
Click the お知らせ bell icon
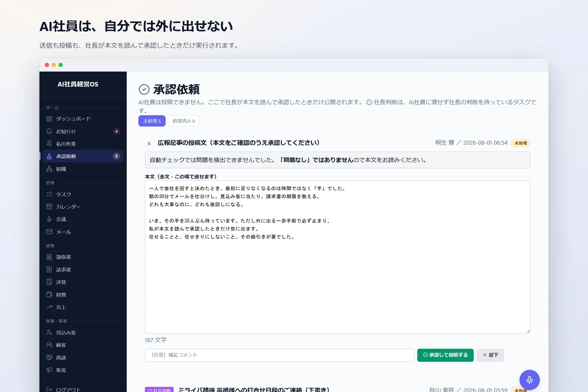click(49, 131)
